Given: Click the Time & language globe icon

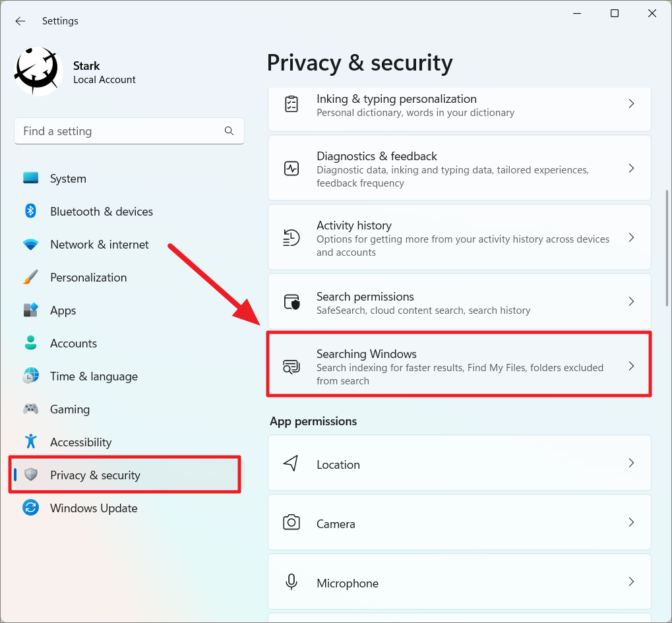Looking at the screenshot, I should 30,376.
